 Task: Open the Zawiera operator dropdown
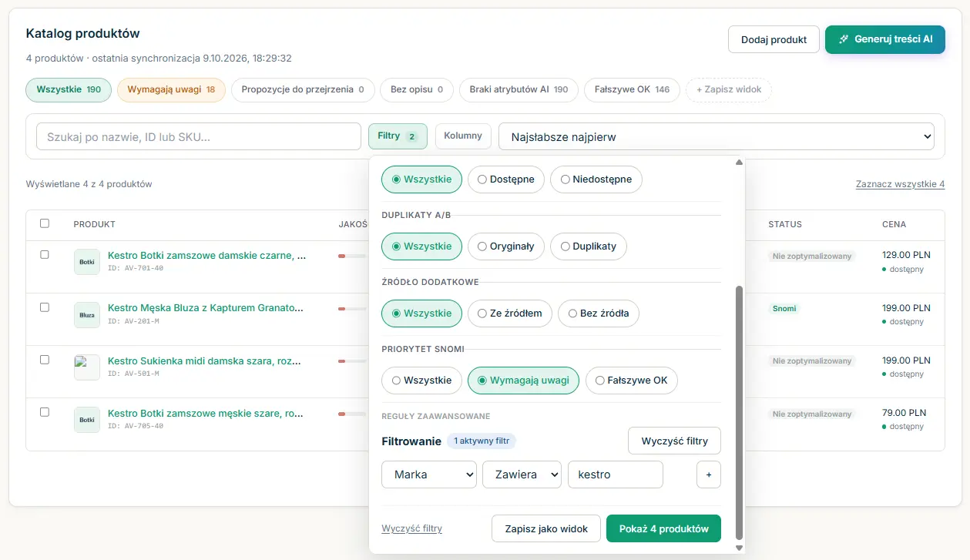[x=522, y=474]
